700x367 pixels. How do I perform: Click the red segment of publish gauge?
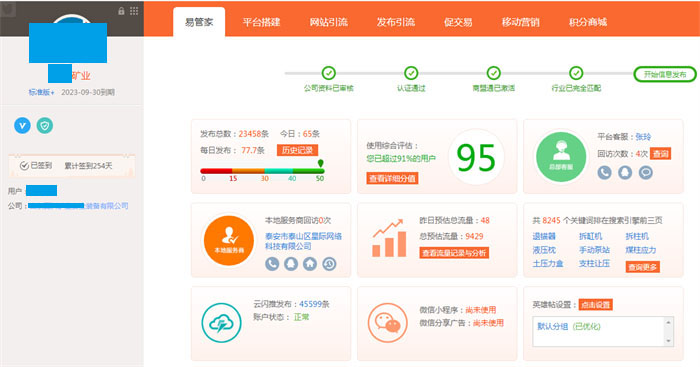[x=216, y=171]
